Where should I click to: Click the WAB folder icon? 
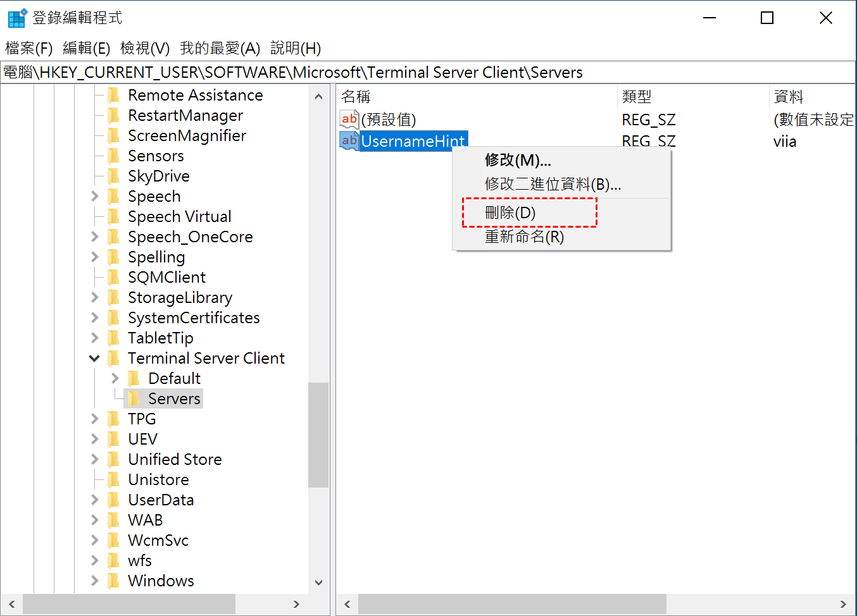click(114, 520)
